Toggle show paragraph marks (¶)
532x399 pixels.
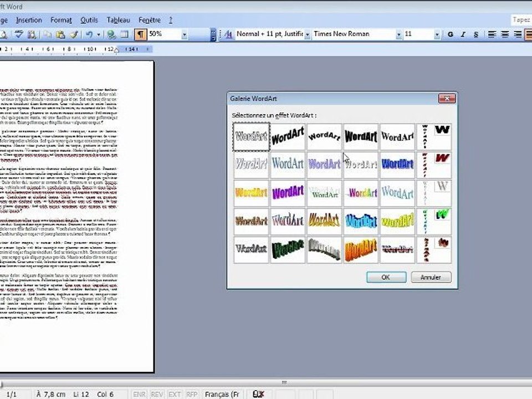point(140,34)
